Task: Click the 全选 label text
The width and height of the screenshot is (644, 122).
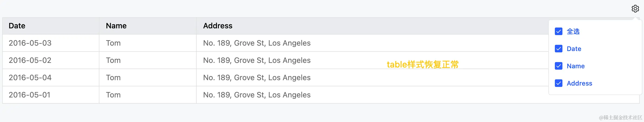Action: click(573, 31)
